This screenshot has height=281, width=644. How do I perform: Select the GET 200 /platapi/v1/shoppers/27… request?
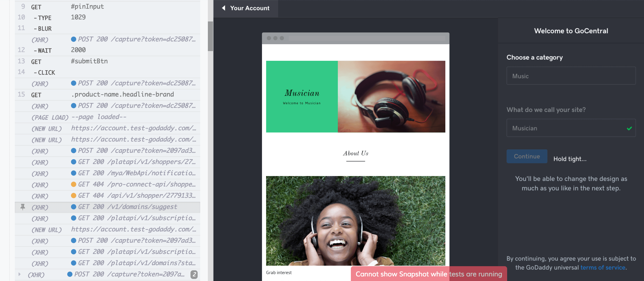click(x=108, y=162)
